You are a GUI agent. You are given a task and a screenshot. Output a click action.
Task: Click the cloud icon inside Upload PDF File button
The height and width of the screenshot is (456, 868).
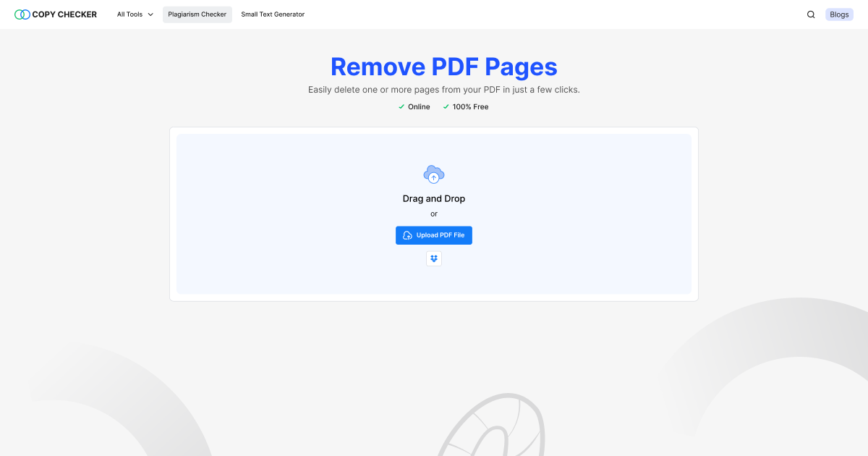click(408, 235)
